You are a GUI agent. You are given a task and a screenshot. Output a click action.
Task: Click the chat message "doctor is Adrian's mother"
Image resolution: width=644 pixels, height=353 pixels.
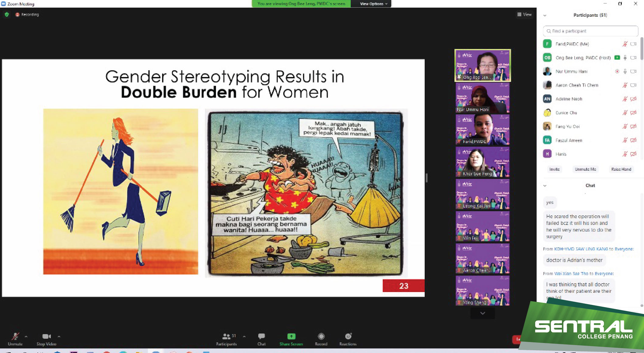click(574, 260)
